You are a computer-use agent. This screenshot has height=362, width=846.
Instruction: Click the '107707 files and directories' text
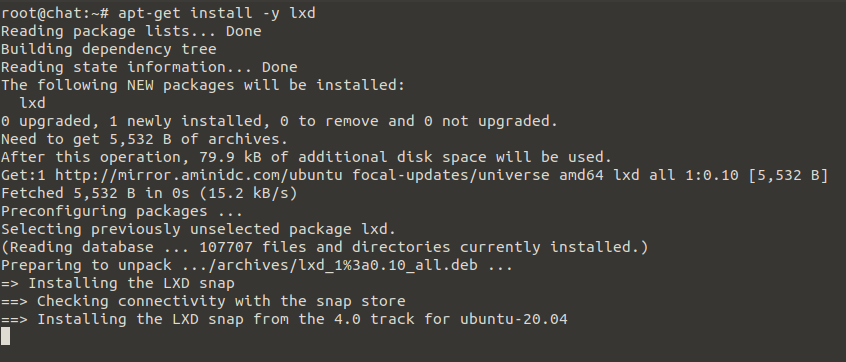pyautogui.click(x=325, y=247)
